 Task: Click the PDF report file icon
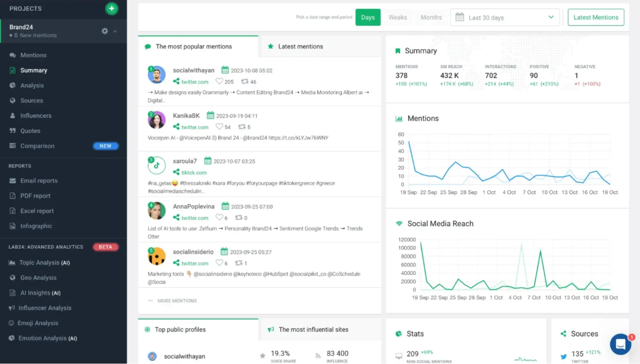pyautogui.click(x=12, y=196)
